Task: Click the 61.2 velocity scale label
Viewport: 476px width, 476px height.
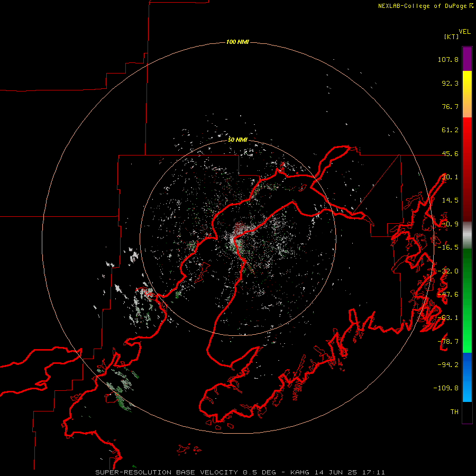Action: pos(450,130)
